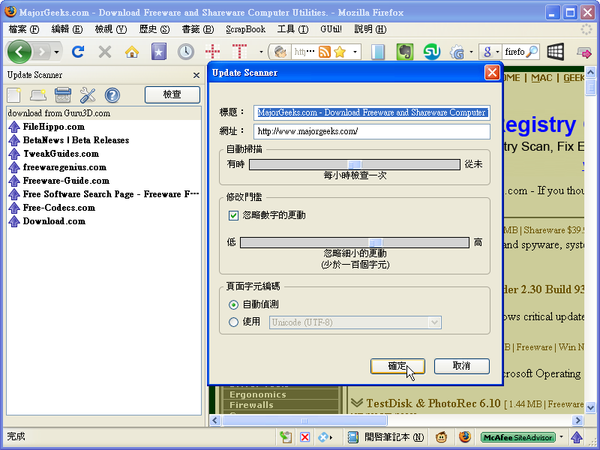Image resolution: width=600 pixels, height=450 pixels.
Task: Click the 標題 title input field
Action: pos(372,113)
